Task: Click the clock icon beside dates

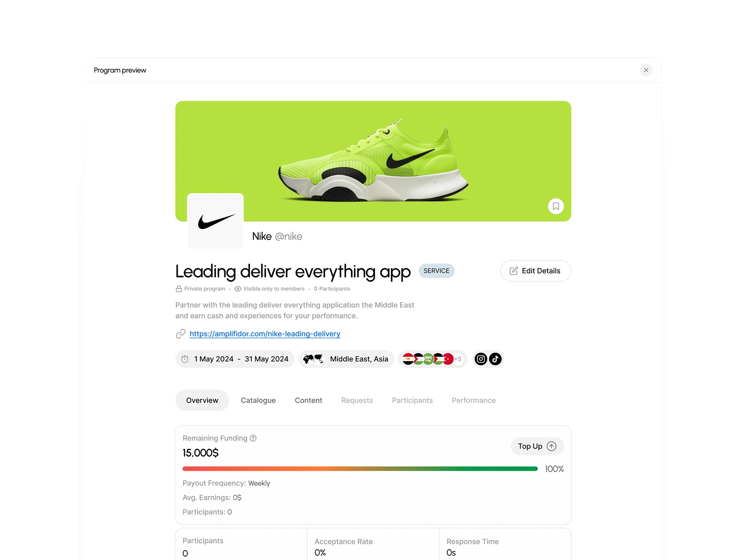Action: click(x=185, y=359)
